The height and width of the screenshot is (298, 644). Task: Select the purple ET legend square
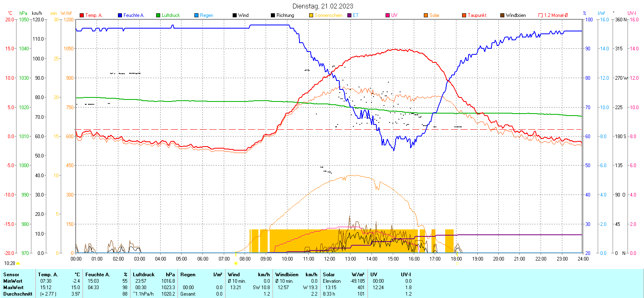[349, 15]
